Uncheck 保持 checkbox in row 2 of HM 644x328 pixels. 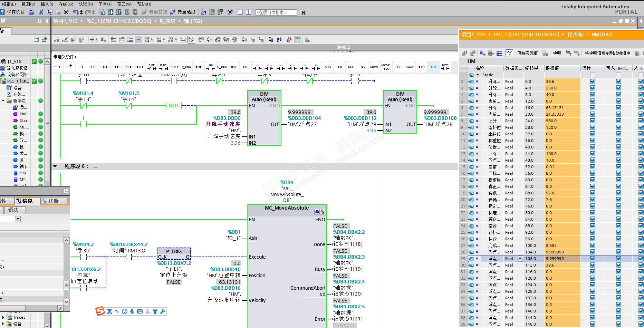(x=593, y=81)
